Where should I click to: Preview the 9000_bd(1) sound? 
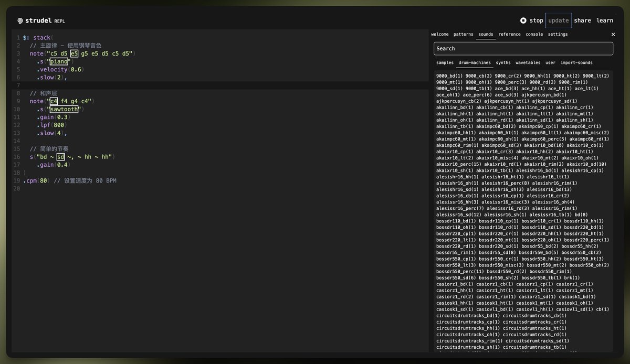(449, 76)
